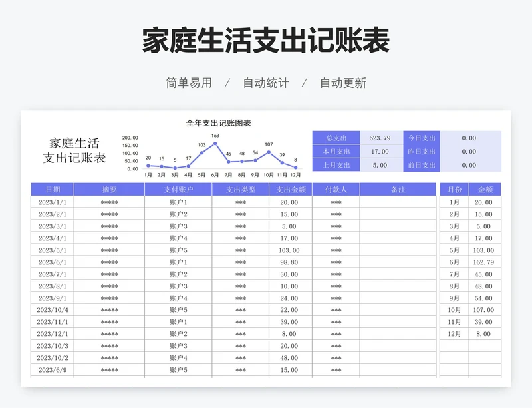Click the 家庭生活 支出记账表 sheet title text
The width and height of the screenshot is (532, 408).
[74, 150]
